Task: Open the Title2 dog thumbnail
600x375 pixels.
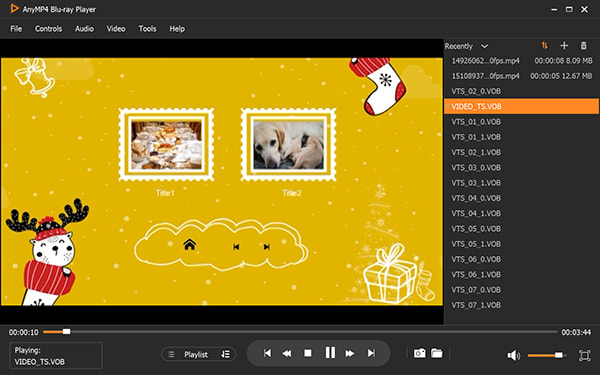Action: 289,145
